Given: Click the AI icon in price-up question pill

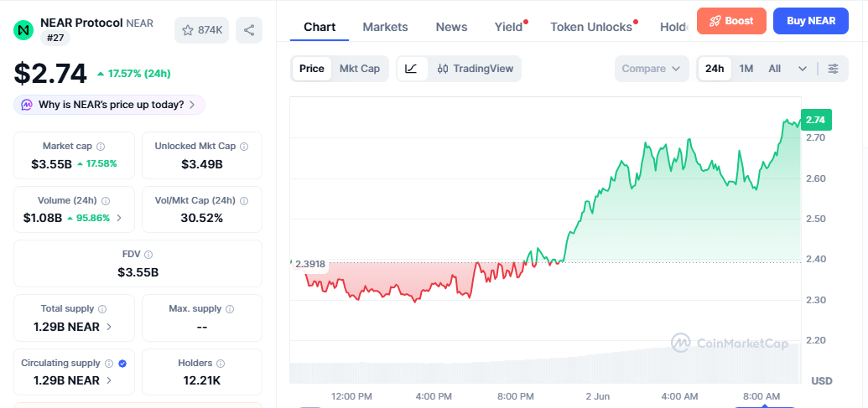Looking at the screenshot, I should (x=27, y=105).
